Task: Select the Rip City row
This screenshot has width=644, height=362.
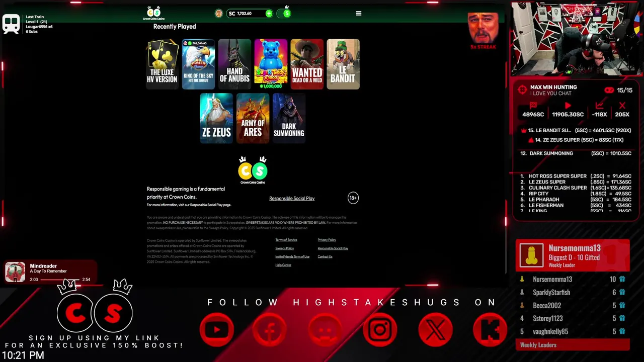Action: coord(576,194)
